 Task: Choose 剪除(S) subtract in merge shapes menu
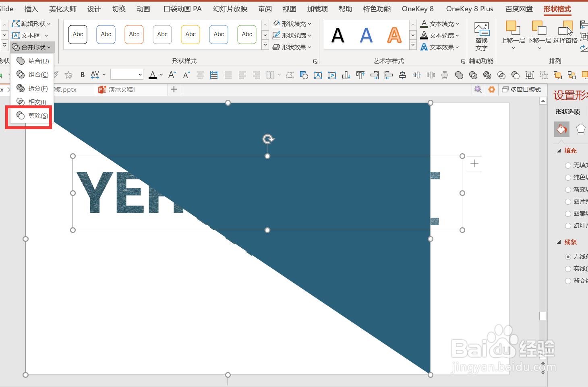tap(32, 116)
